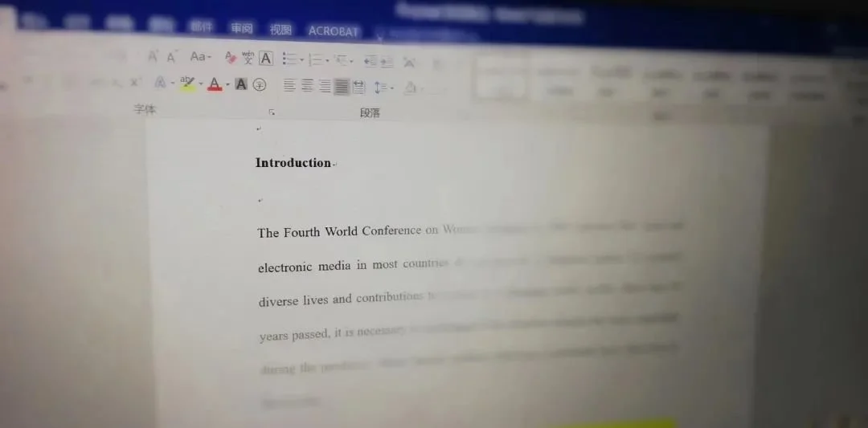Expand the bullet library dropdown arrow
This screenshot has width=868, height=428.
pos(301,59)
